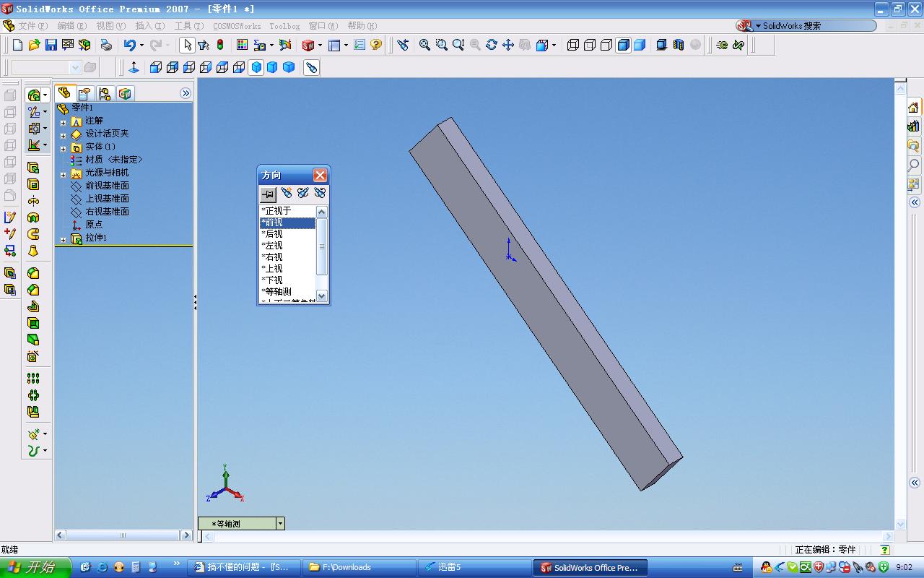Screen dimensions: 924x578
Task: Open the 文件 menu
Action: tap(32, 26)
